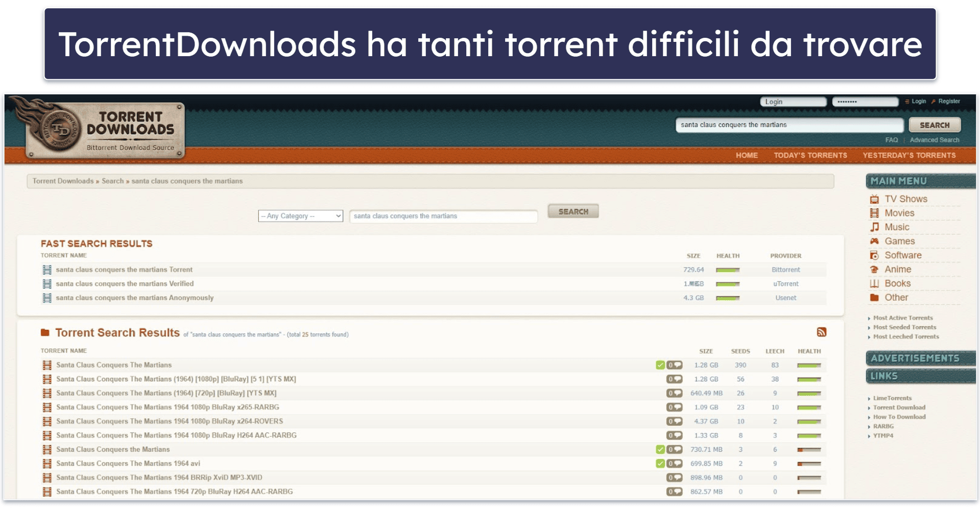Image resolution: width=980 pixels, height=508 pixels.
Task: Click the password input field
Action: click(865, 102)
